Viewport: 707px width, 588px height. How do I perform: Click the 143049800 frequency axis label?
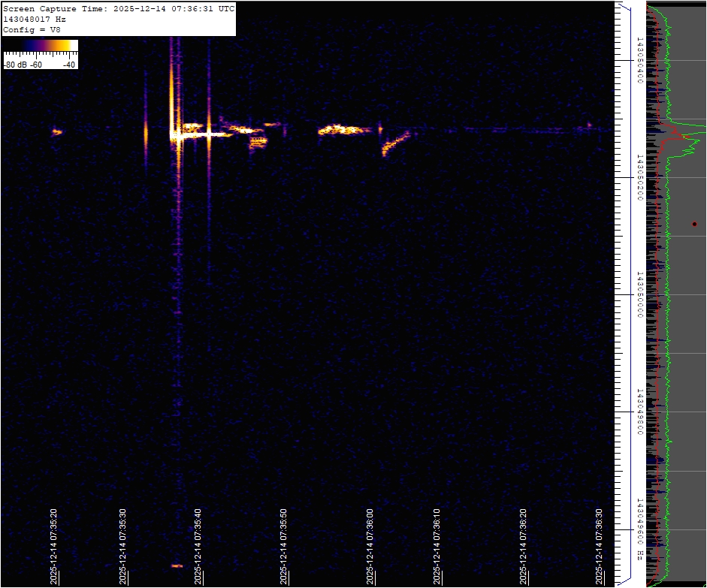tap(639, 412)
